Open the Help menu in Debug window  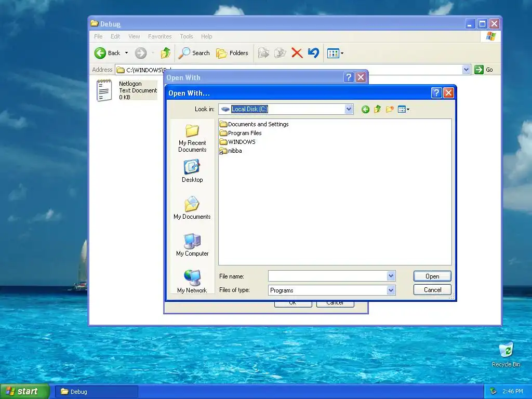click(206, 36)
